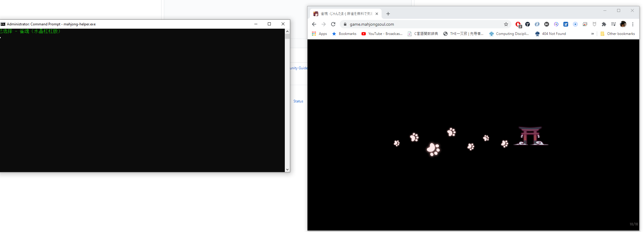
Task: Open the Bookmarks folder star
Action: coord(344,34)
